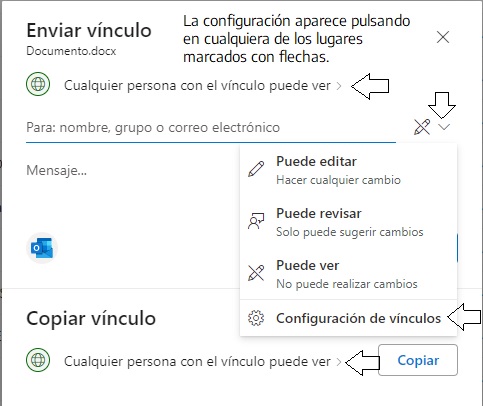483x406 pixels.
Task: Click the globe icon under Enviar vínculo
Action: [38, 84]
